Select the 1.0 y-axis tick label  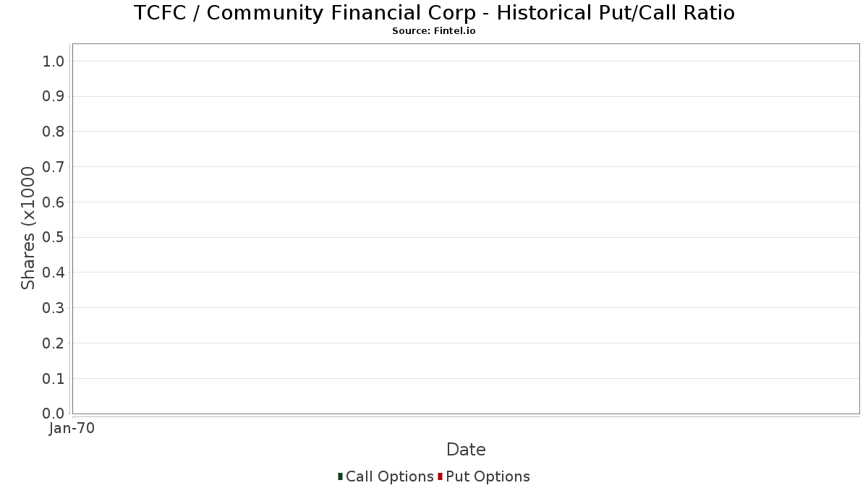[x=54, y=61]
